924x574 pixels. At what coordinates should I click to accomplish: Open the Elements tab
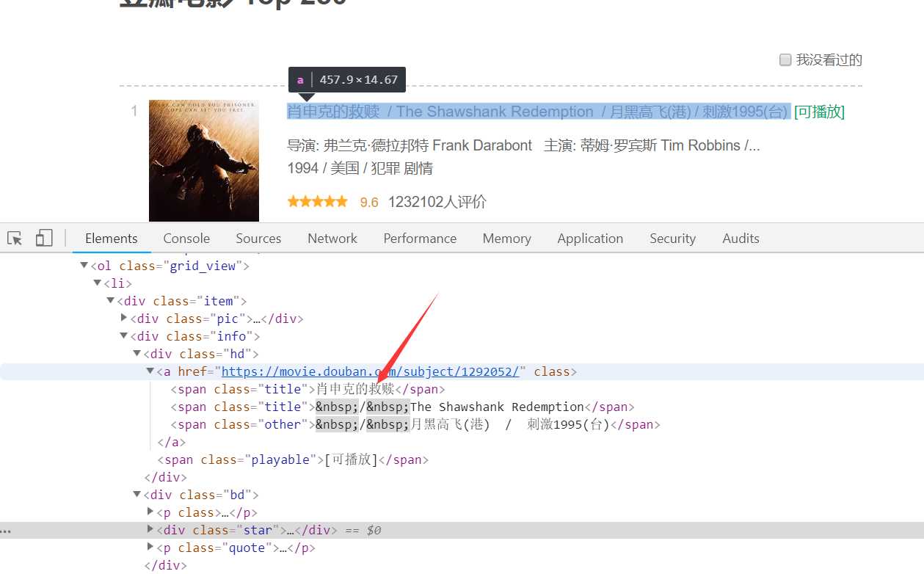click(112, 239)
